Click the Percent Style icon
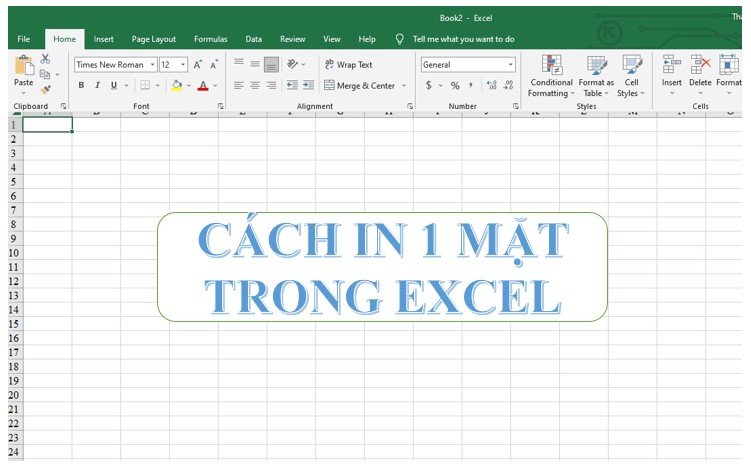 (x=455, y=85)
